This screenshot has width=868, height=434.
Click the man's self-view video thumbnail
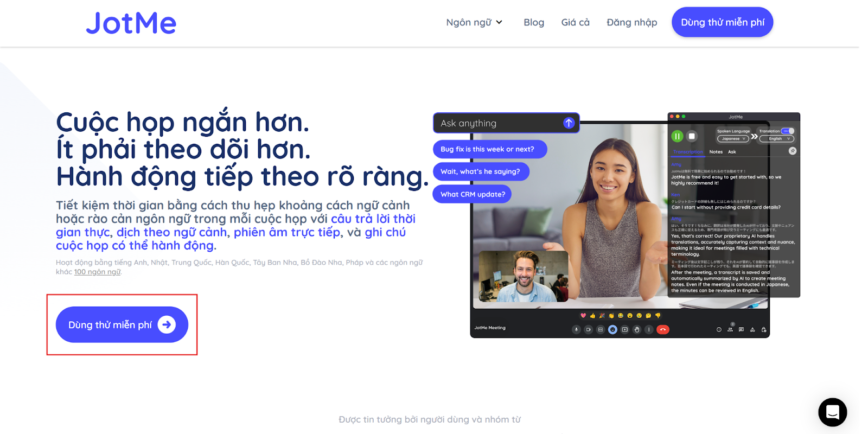click(x=524, y=276)
